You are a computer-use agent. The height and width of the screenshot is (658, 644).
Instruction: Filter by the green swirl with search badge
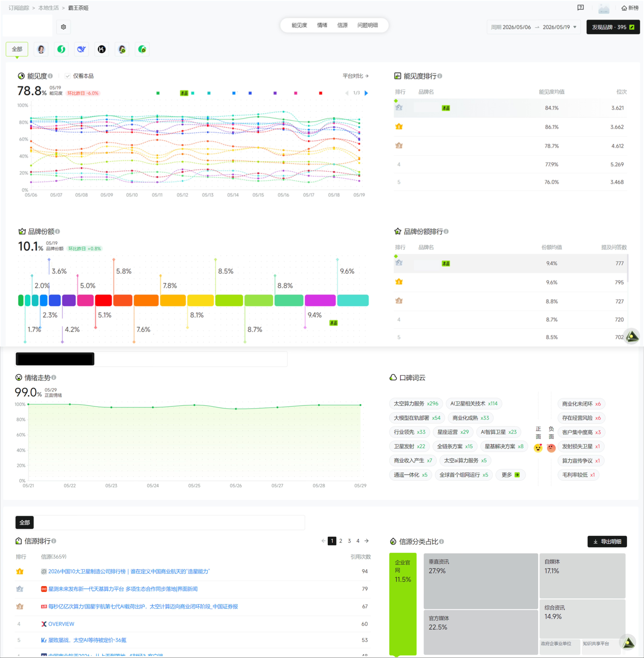click(142, 49)
